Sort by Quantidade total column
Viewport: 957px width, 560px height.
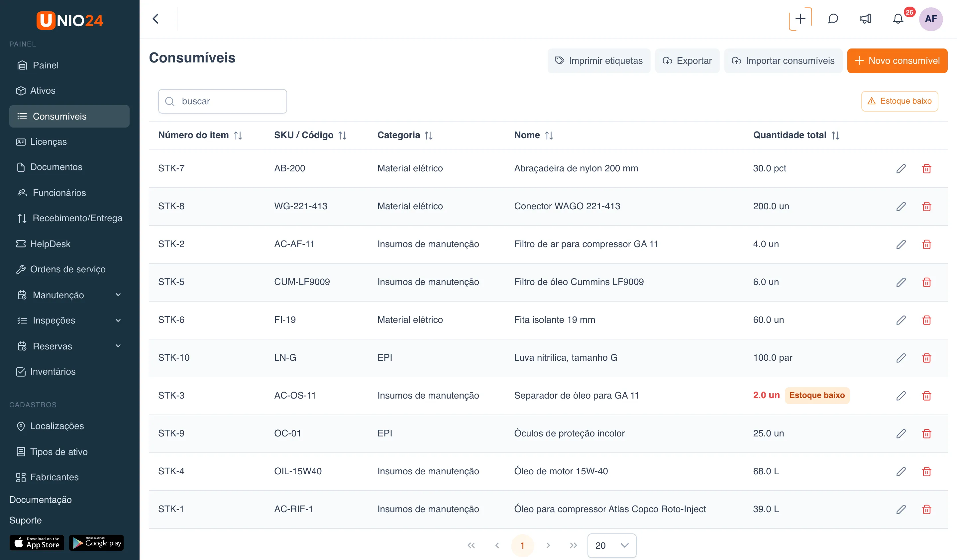(835, 135)
